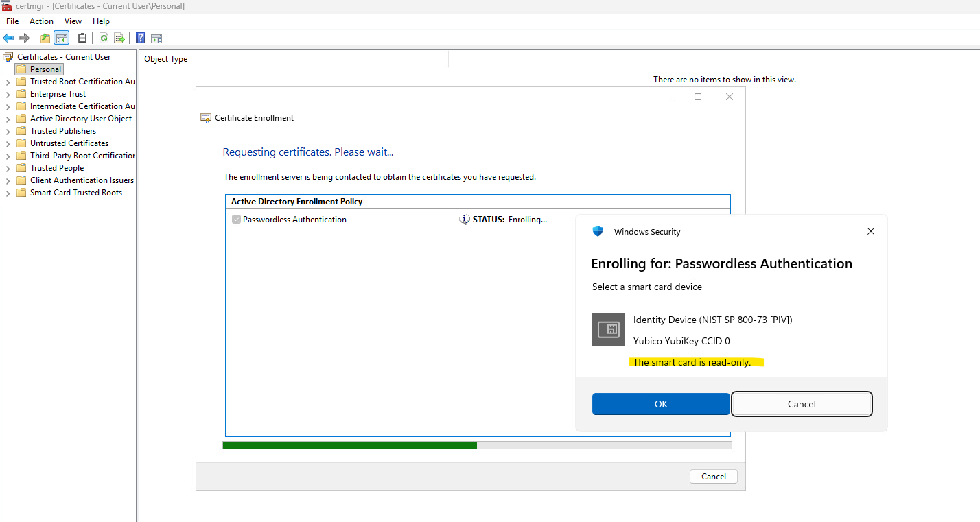Click the Export List toolbar icon
Screen dimensions: 980x522
pyautogui.click(x=119, y=38)
